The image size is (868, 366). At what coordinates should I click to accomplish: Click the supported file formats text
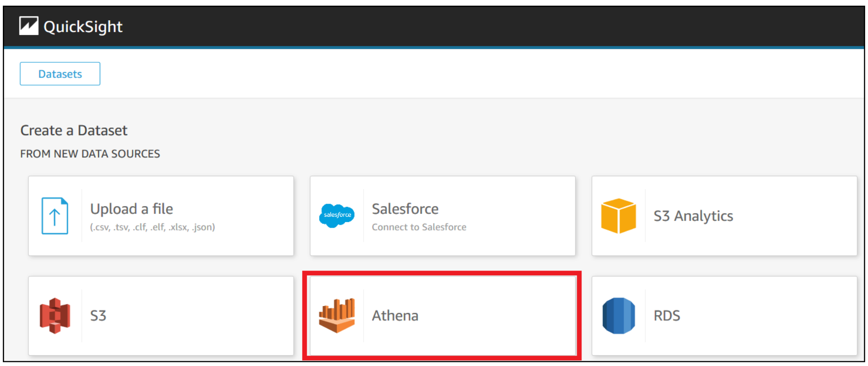(153, 227)
